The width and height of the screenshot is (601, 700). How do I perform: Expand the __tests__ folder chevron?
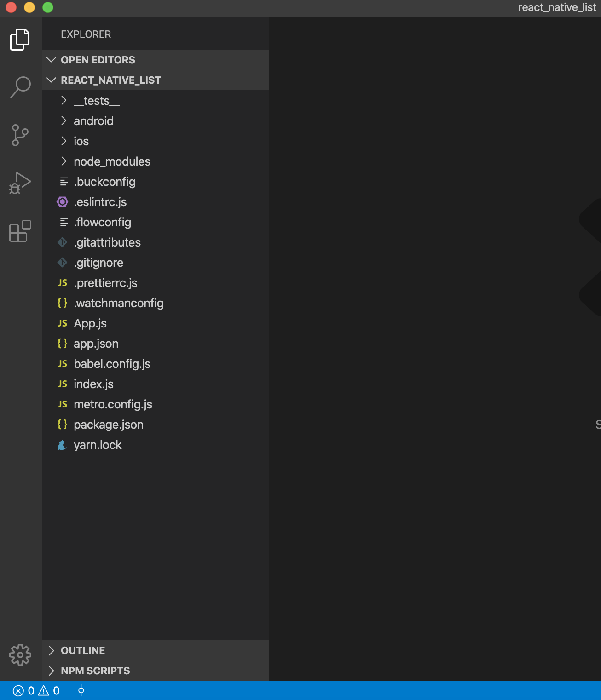click(64, 100)
